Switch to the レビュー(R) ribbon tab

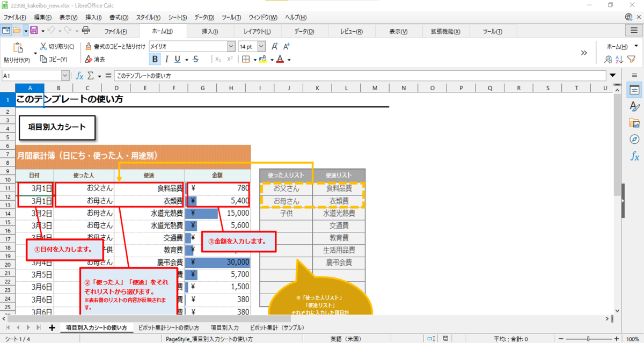[352, 31]
